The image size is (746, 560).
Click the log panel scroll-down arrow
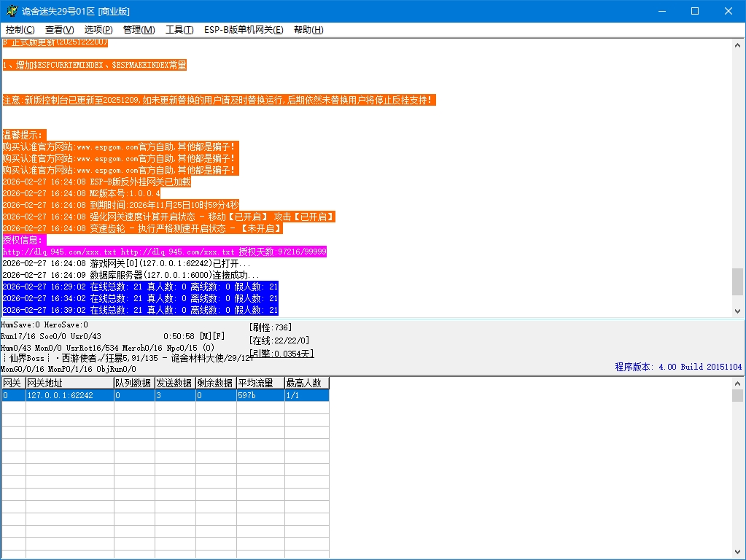(x=738, y=311)
